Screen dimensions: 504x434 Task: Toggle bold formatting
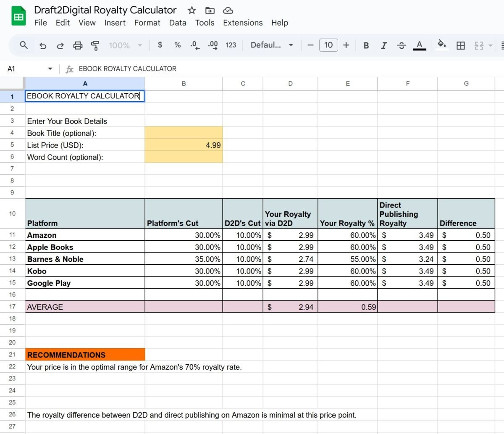[x=366, y=45]
